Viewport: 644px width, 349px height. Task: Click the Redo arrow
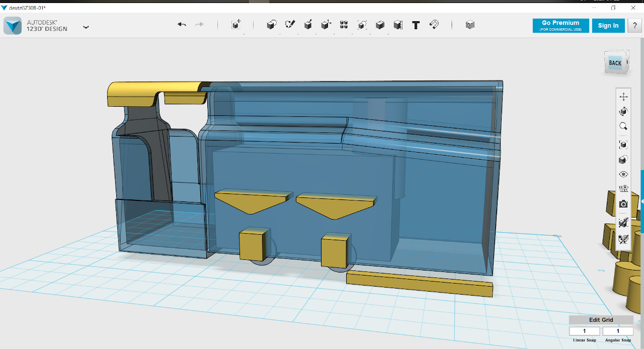click(199, 25)
